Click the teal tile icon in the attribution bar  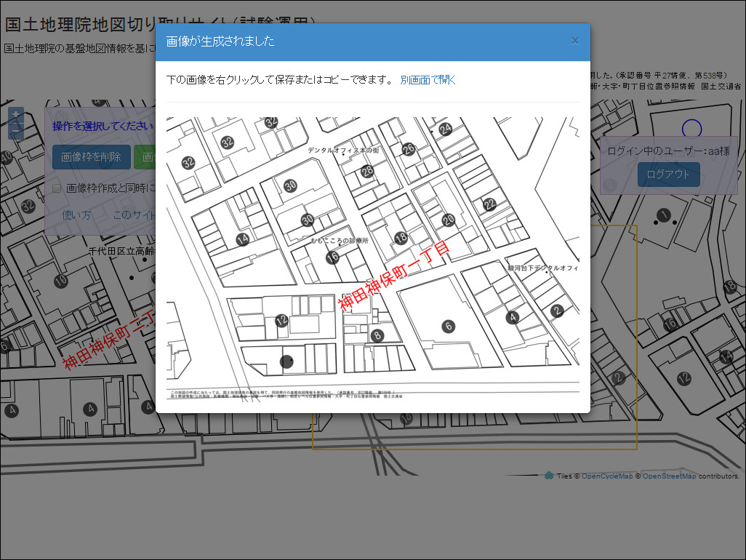click(549, 476)
